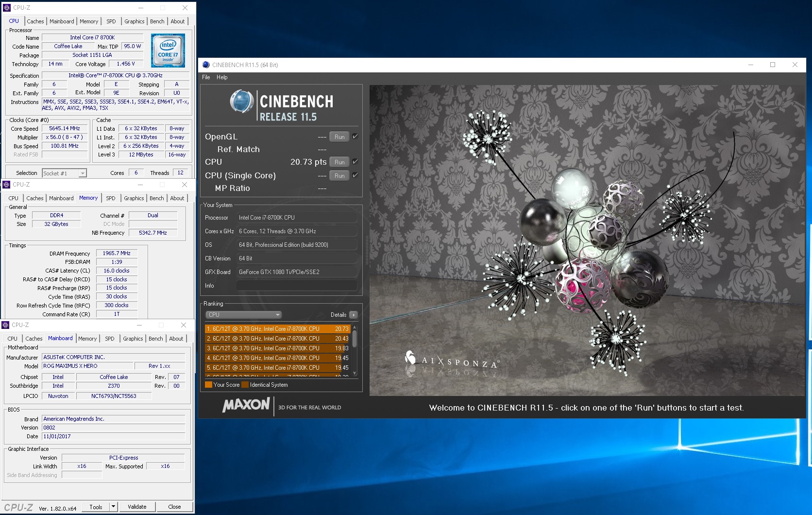
Task: Open Graphics tab in Memory CPU-Z window
Action: (134, 198)
